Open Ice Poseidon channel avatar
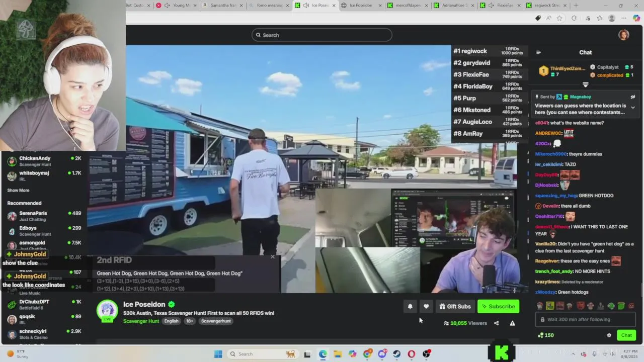 (x=107, y=310)
